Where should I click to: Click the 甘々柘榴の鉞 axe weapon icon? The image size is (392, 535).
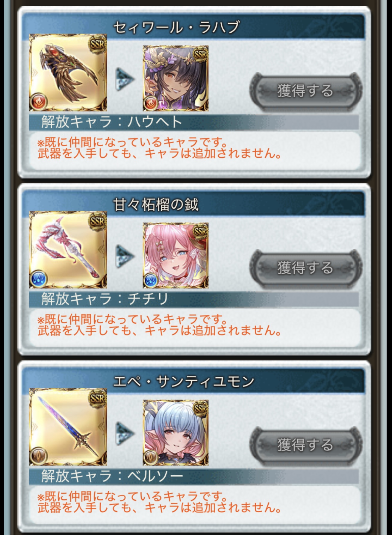(x=68, y=250)
